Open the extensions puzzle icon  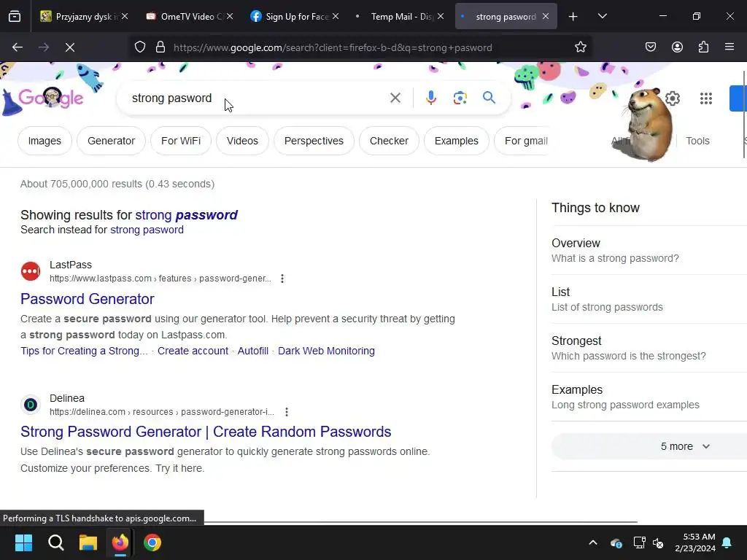pyautogui.click(x=703, y=47)
